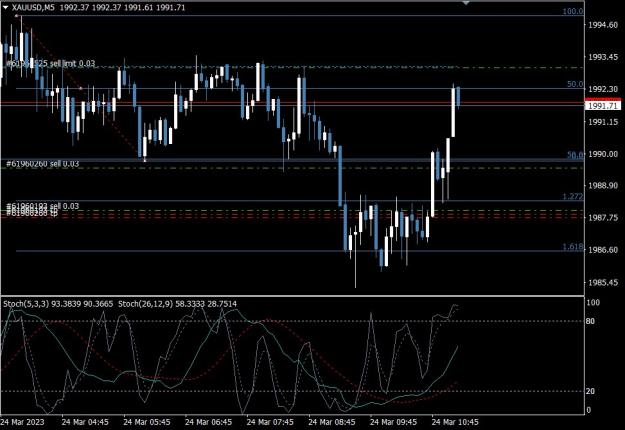Click the stochastic 80 level label
This screenshot has width=625, height=430.
(x=590, y=321)
